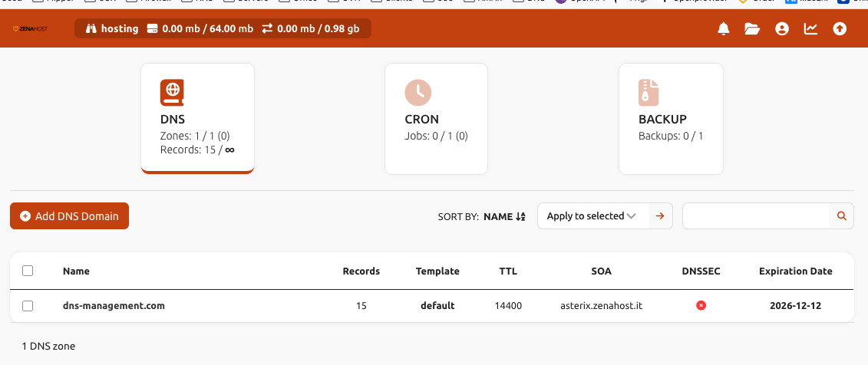Click the DNSSEC column header
Screen dimensions: 868x365
click(701, 271)
